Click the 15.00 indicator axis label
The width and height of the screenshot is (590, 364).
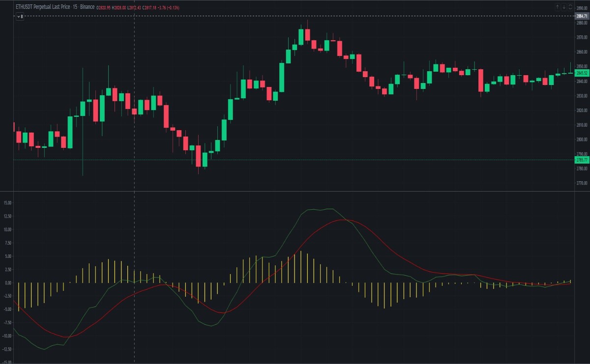pyautogui.click(x=7, y=202)
